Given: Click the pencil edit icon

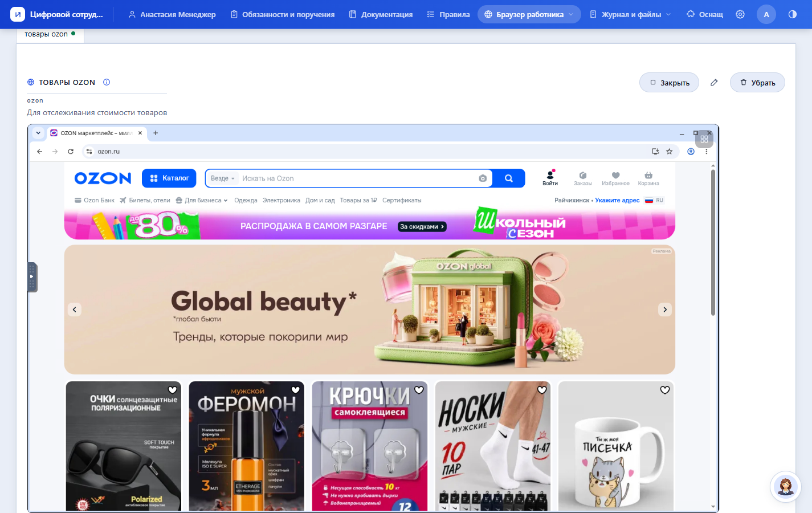Looking at the screenshot, I should (714, 83).
